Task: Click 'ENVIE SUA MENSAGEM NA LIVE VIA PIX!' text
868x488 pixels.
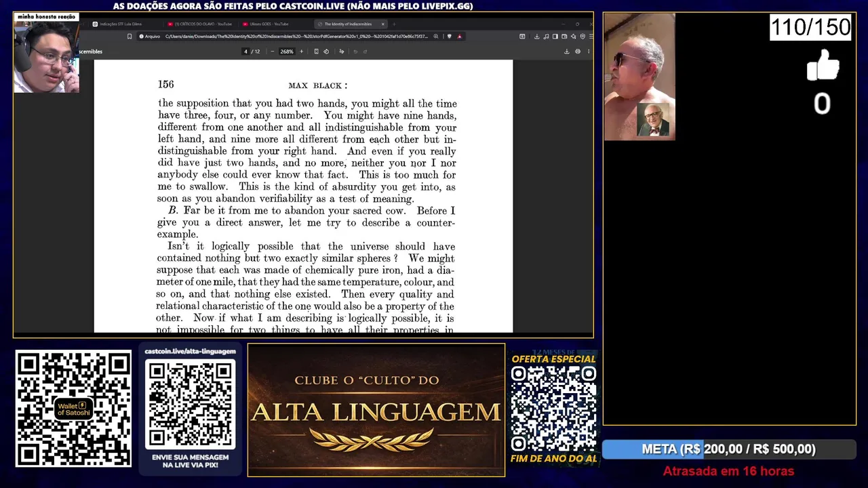Action: [x=191, y=462]
